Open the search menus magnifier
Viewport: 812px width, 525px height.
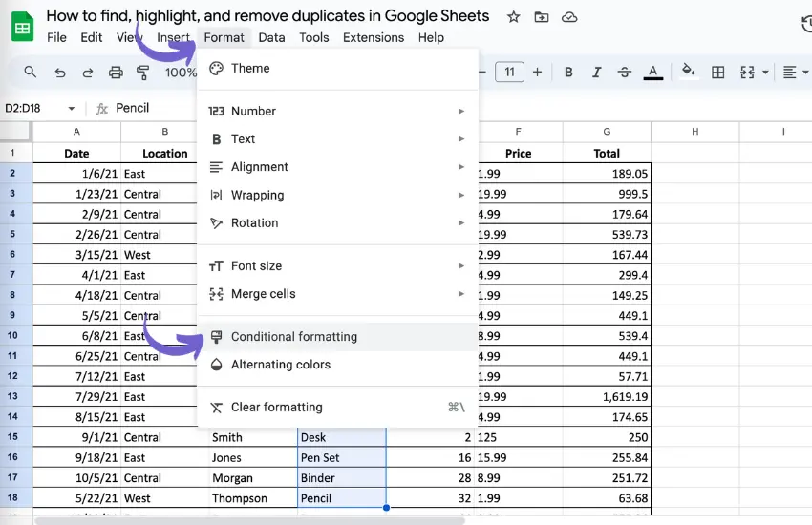click(x=30, y=72)
